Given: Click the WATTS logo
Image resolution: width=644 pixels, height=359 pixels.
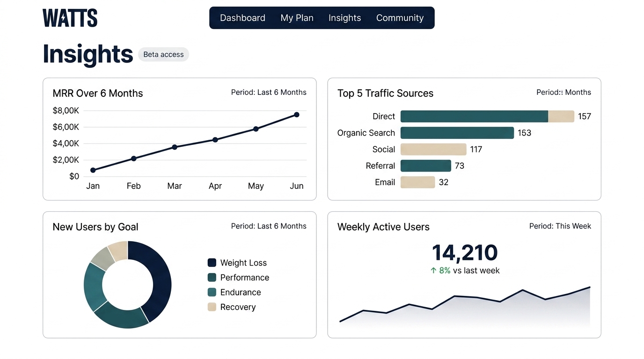Looking at the screenshot, I should pyautogui.click(x=70, y=18).
